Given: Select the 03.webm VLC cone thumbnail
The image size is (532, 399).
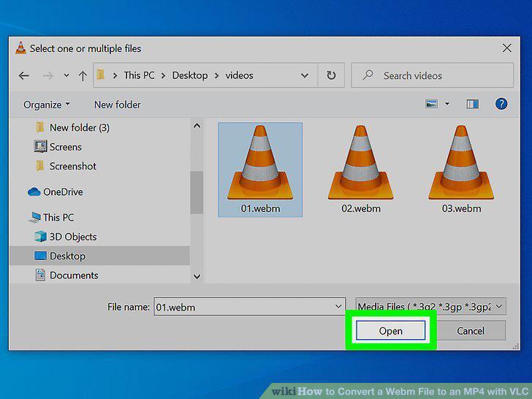Looking at the screenshot, I should click(461, 162).
